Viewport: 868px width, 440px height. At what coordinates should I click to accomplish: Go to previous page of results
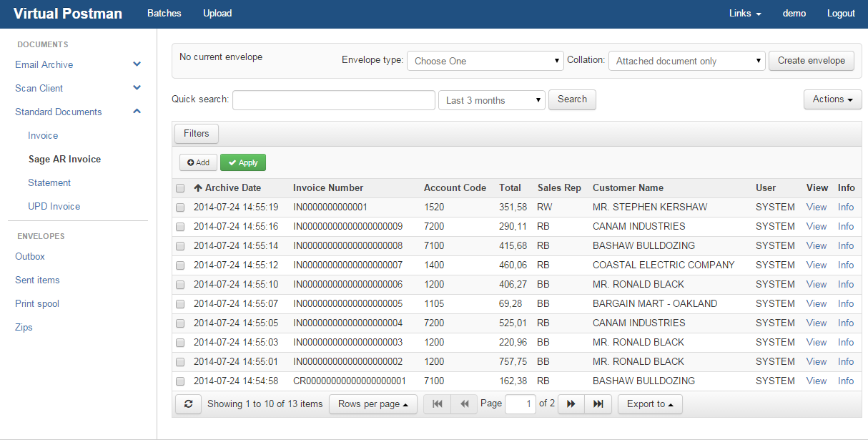tap(464, 404)
